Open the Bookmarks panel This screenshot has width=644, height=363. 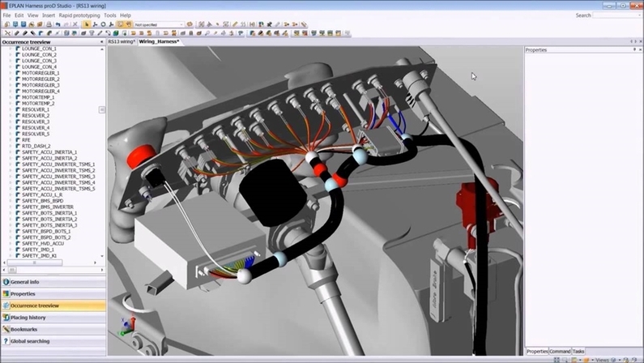[x=53, y=329]
